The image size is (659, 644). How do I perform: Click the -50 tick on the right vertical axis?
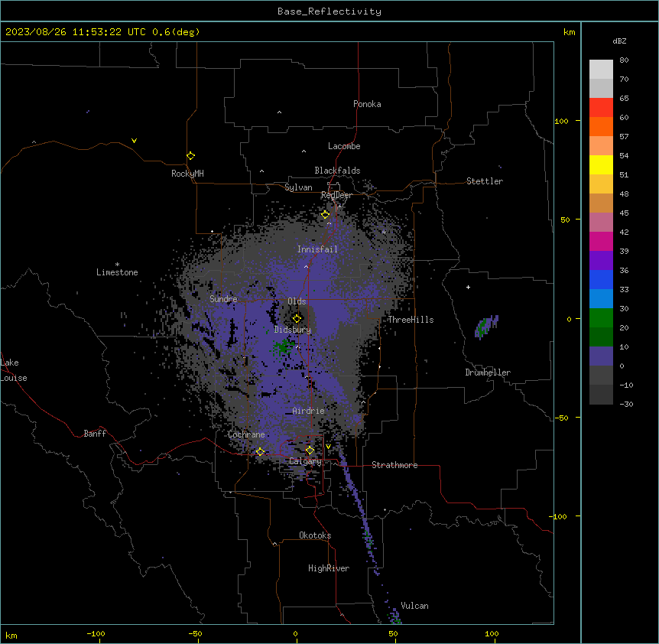click(561, 418)
